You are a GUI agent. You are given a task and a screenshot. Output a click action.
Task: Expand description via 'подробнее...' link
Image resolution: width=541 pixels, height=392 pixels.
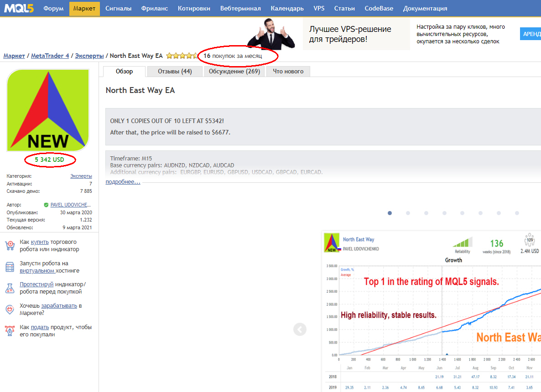tap(123, 182)
